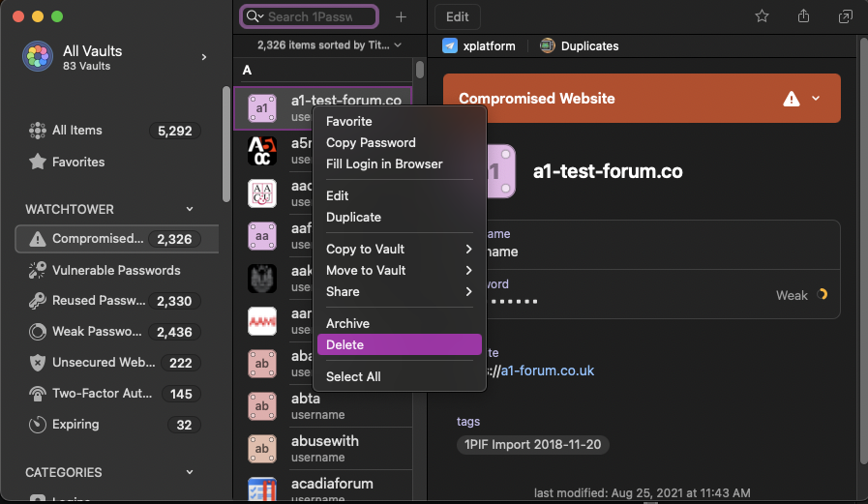Expand the Compromised Website banner chevron

pyautogui.click(x=816, y=99)
